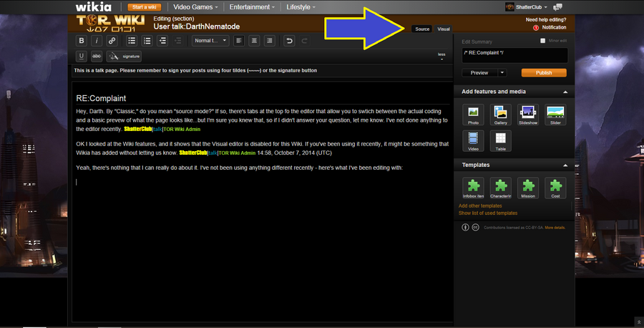This screenshot has width=644, height=328.
Task: Align text right
Action: click(270, 41)
